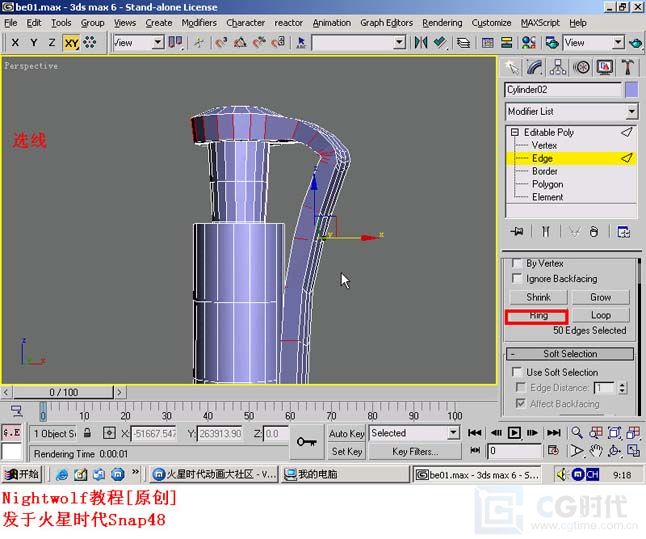Click the Align tool checkmark icon
Image resolution: width=646 pixels, height=539 pixels.
coord(440,42)
